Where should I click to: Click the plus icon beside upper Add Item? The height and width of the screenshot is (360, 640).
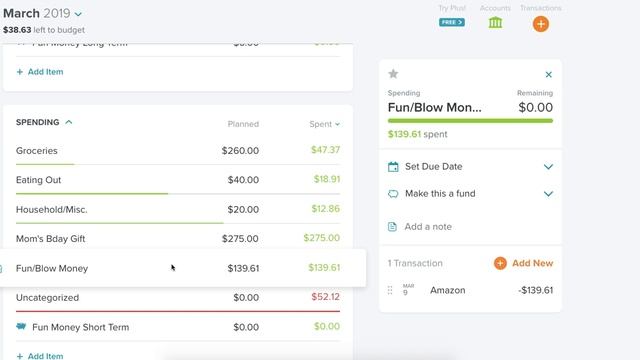point(20,72)
